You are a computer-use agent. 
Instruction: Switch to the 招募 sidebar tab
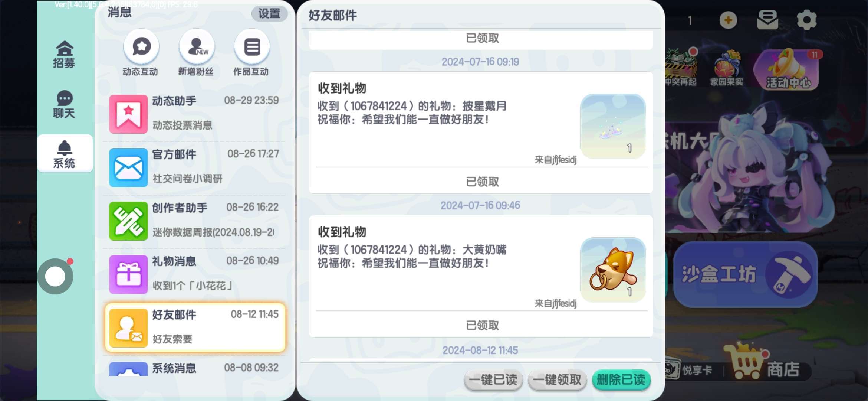click(x=64, y=54)
